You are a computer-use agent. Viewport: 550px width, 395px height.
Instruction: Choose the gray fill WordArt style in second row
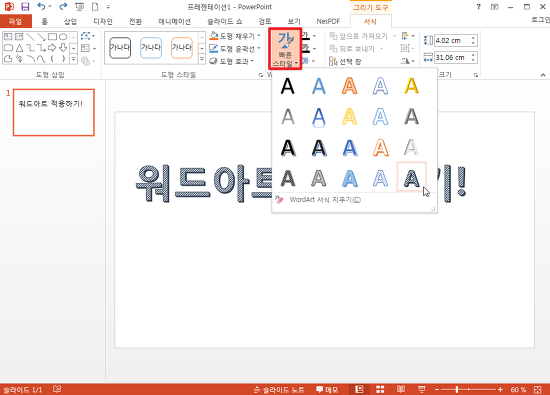(x=288, y=117)
